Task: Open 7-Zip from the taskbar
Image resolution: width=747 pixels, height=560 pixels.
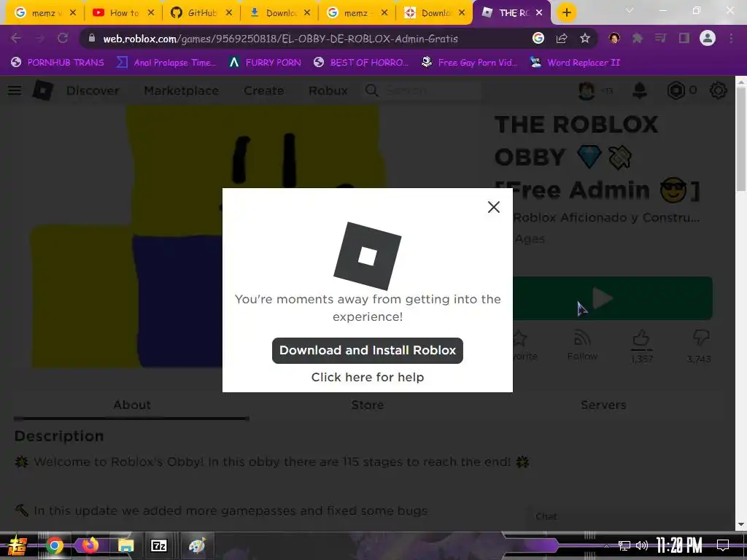Action: [x=158, y=545]
